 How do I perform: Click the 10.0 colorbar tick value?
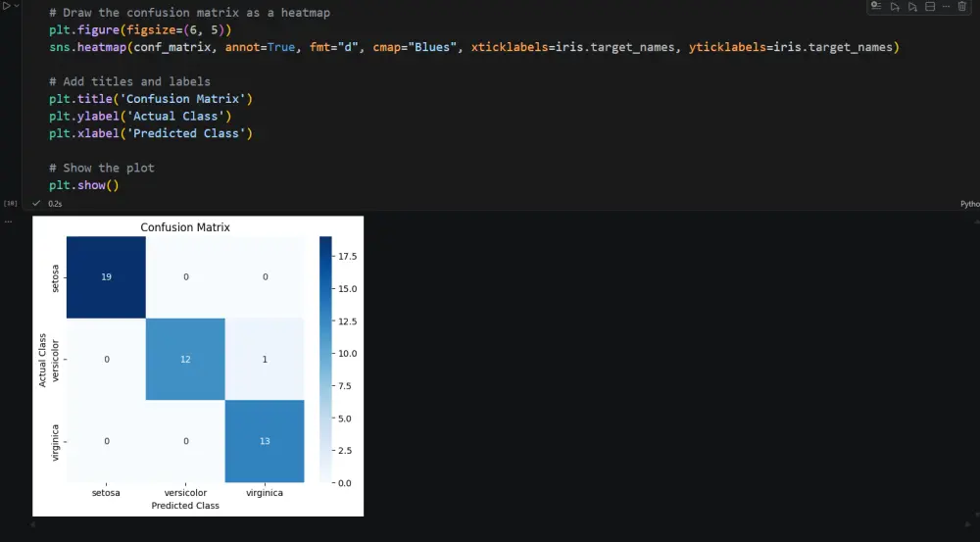(x=348, y=353)
